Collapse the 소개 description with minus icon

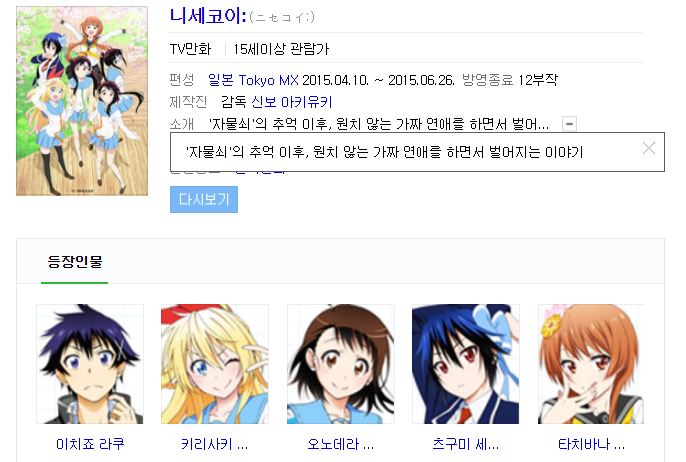point(569,124)
